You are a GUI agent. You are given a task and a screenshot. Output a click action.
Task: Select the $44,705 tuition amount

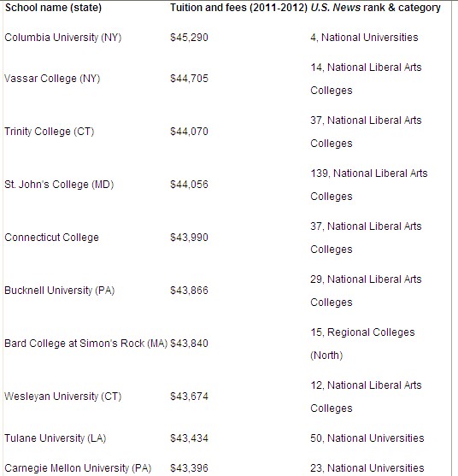point(189,79)
